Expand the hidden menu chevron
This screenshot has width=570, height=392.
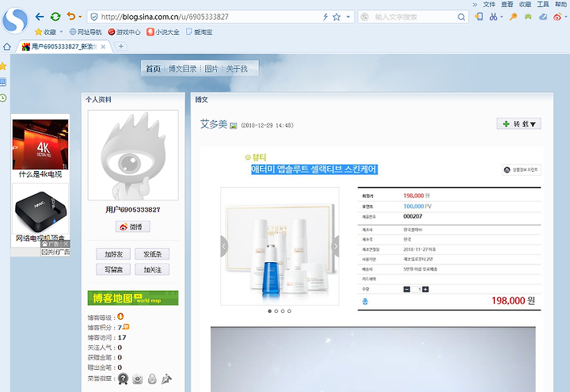475,5
